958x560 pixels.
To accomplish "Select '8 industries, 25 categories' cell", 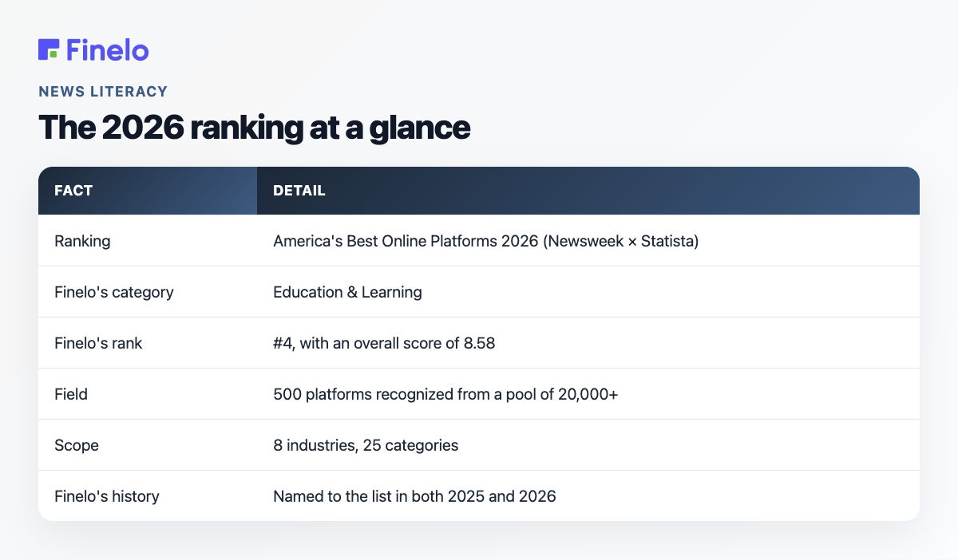I will tap(588, 445).
